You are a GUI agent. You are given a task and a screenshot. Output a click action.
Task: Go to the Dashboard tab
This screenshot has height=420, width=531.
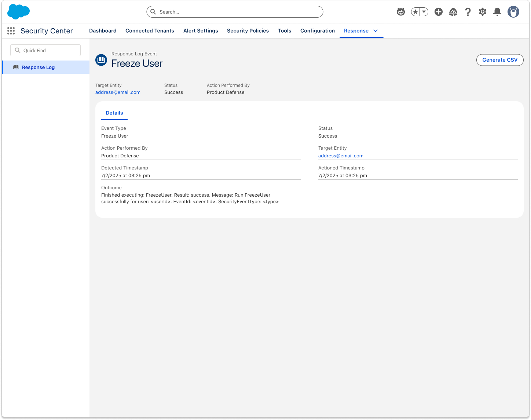(x=103, y=31)
